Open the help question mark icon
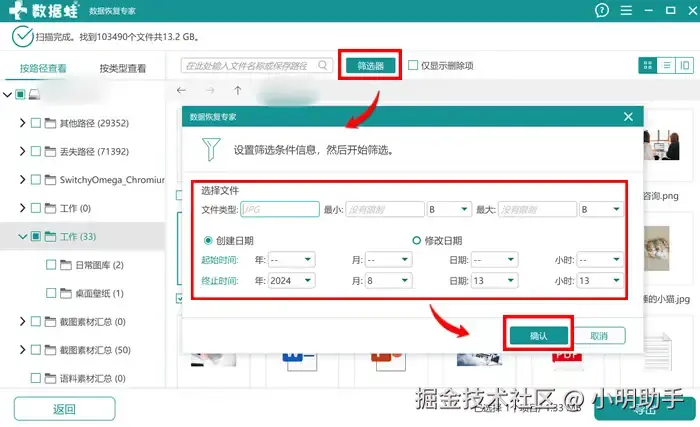This screenshot has height=427, width=700. (602, 10)
